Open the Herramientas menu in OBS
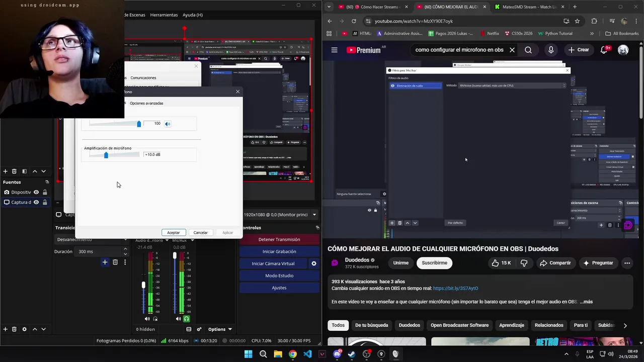Viewport: 644px width, 362px height. coord(164,15)
